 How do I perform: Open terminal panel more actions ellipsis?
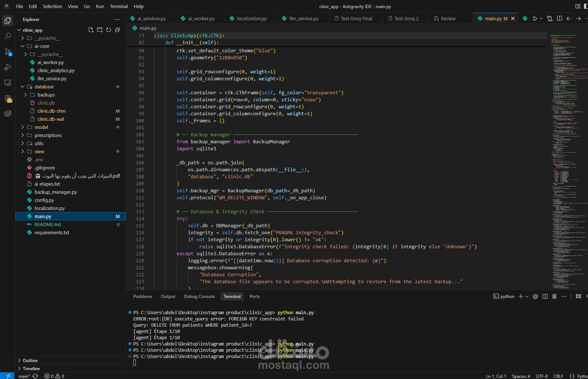point(564,296)
